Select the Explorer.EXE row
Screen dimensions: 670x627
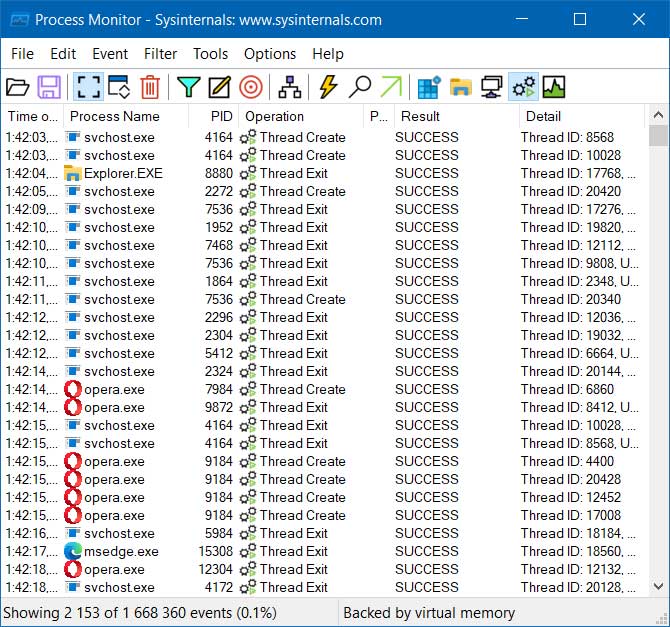pyautogui.click(x=323, y=173)
